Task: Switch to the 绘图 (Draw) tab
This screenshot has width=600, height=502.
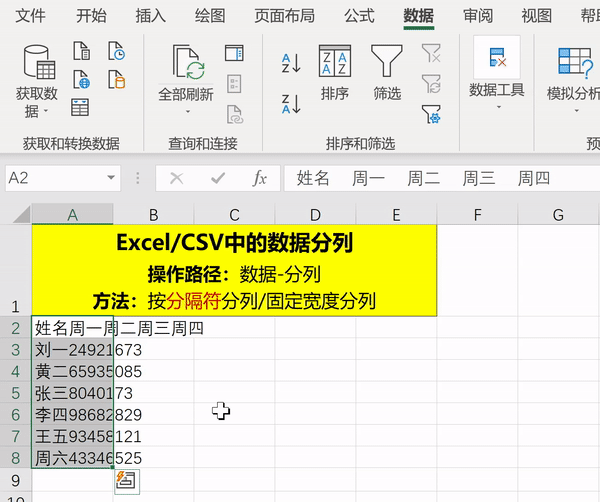Action: coord(210,16)
